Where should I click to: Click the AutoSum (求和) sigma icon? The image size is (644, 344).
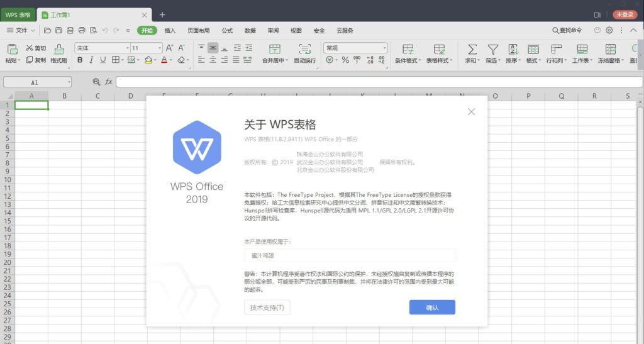(x=472, y=49)
